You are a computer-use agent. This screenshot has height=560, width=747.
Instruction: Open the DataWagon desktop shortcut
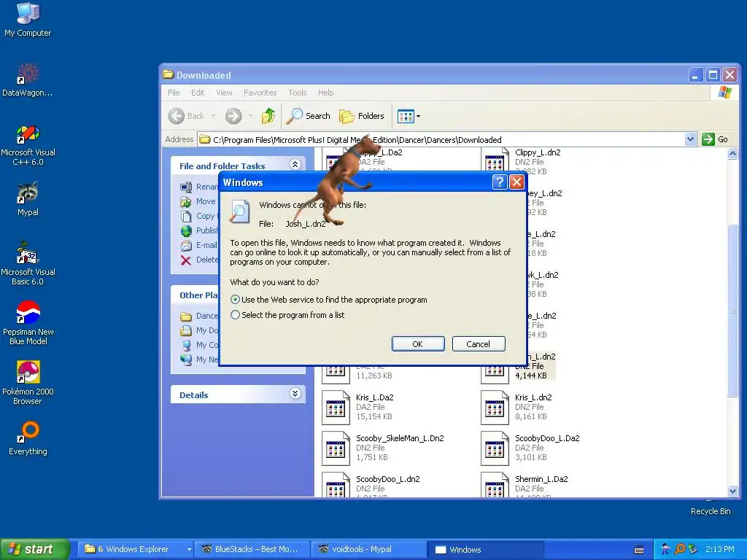click(x=28, y=79)
